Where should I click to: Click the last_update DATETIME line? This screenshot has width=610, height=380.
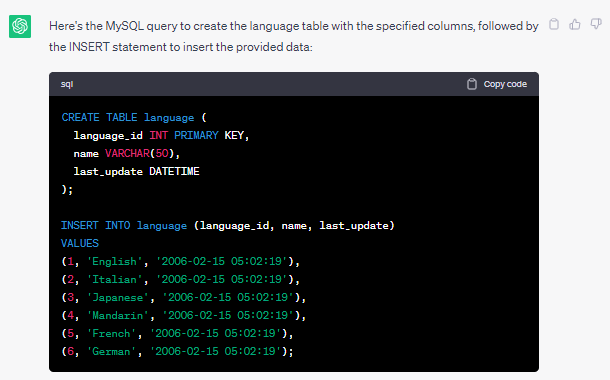point(137,172)
